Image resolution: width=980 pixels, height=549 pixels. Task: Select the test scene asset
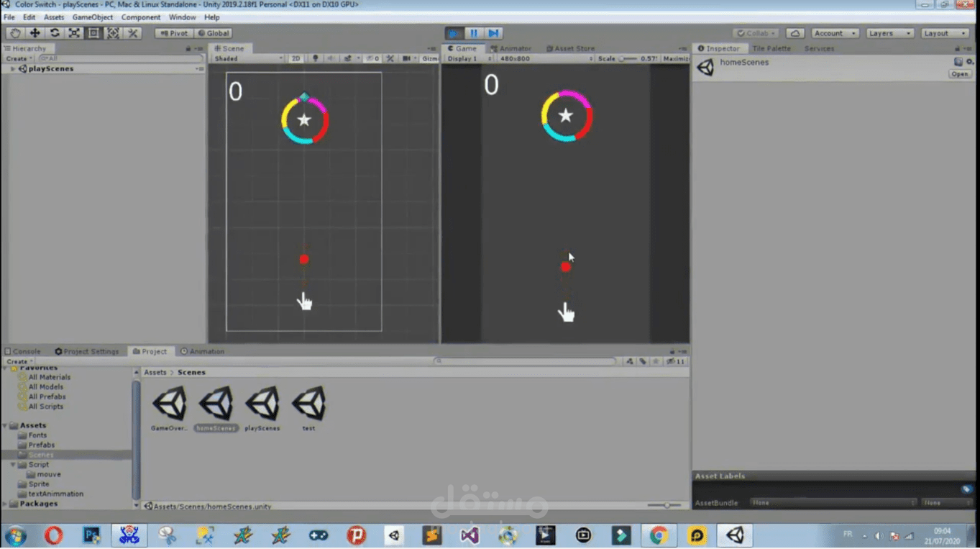coord(308,409)
